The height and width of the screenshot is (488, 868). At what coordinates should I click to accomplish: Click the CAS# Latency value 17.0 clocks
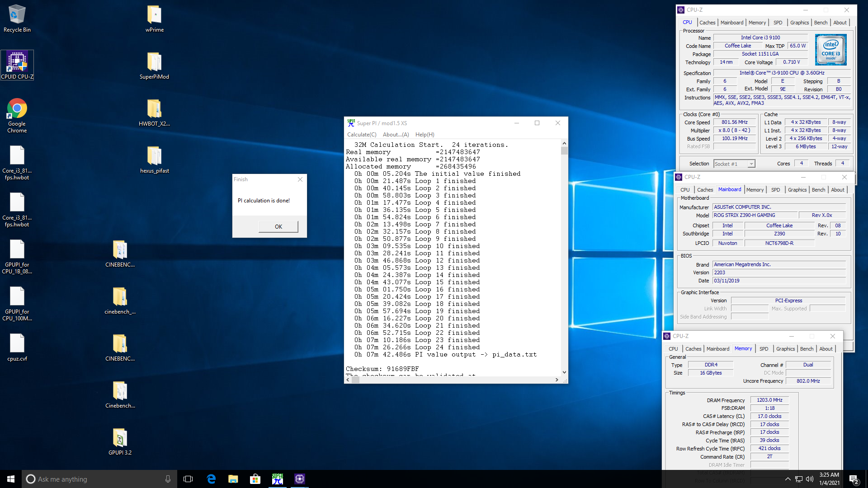point(769,416)
